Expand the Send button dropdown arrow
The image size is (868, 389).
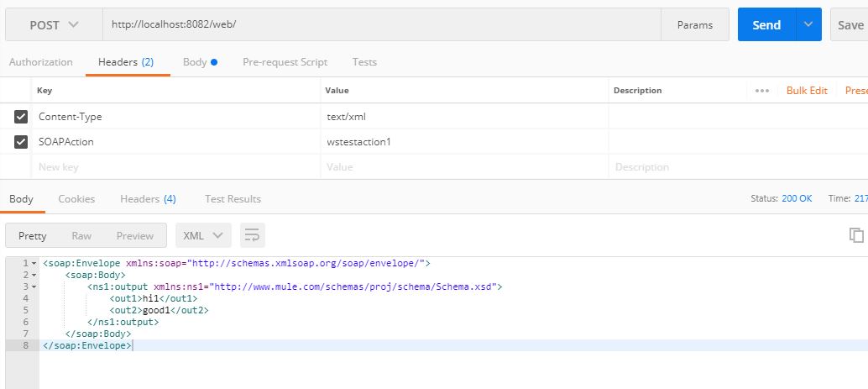[808, 25]
